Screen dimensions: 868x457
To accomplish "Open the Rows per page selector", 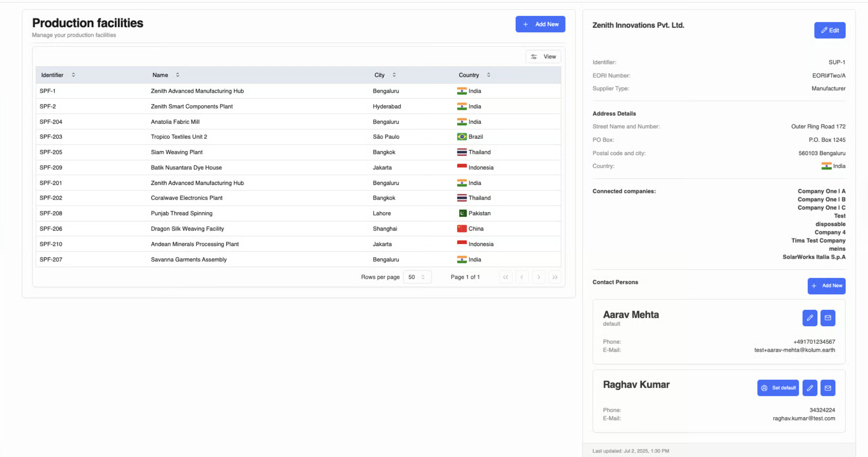I will 417,277.
